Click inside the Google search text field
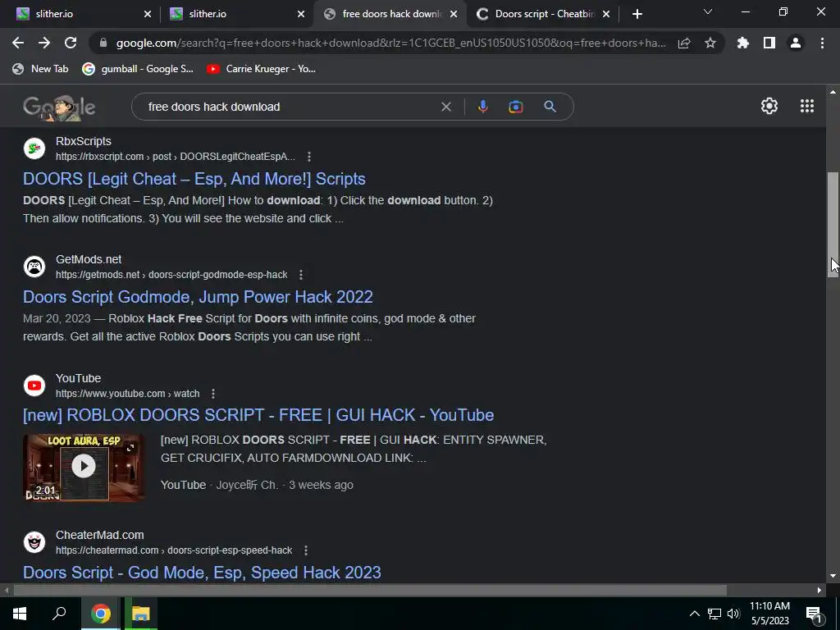This screenshot has width=840, height=630. click(290, 107)
